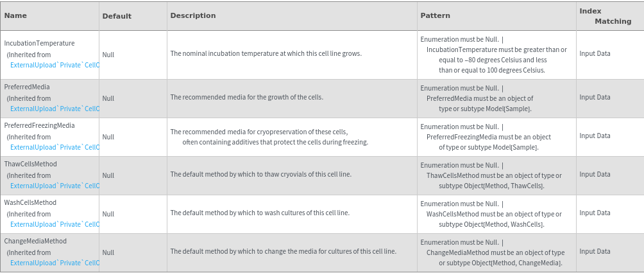Select the ChangeMediaMethod description text
This screenshot has height=273, width=644.
point(283,251)
